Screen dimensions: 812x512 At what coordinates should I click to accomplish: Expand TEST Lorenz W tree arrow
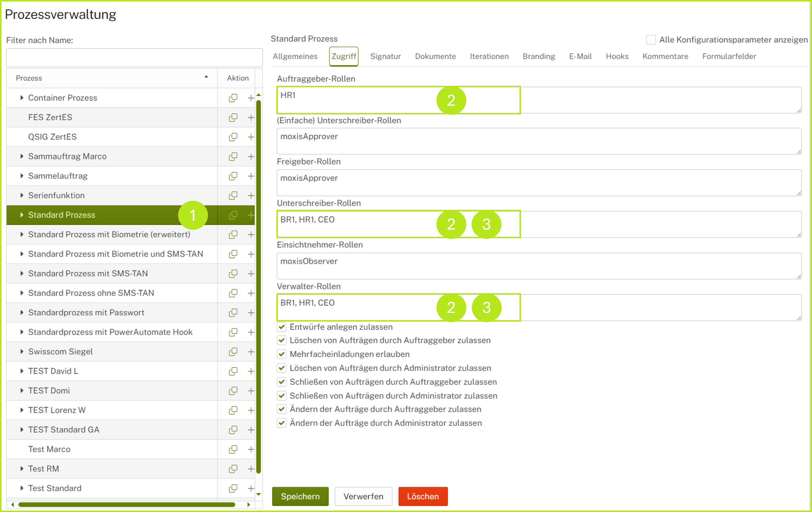tap(22, 410)
